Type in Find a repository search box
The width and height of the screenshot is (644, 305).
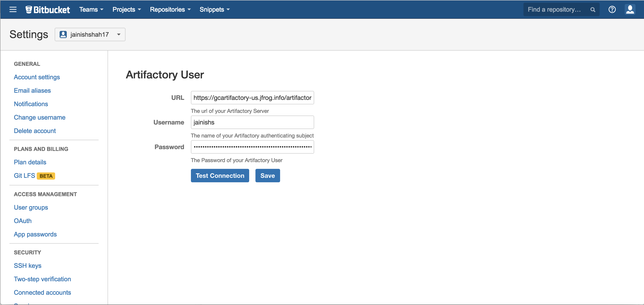(x=556, y=9)
